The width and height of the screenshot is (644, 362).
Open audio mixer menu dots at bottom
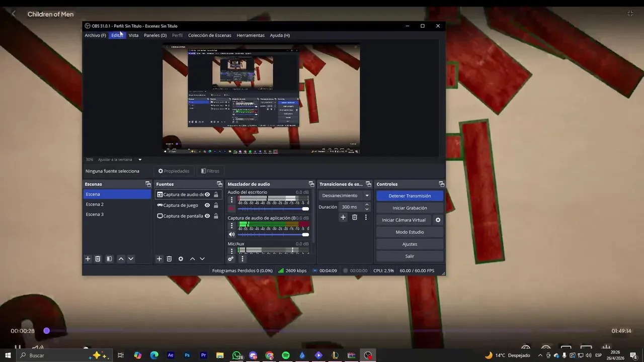pos(242,259)
